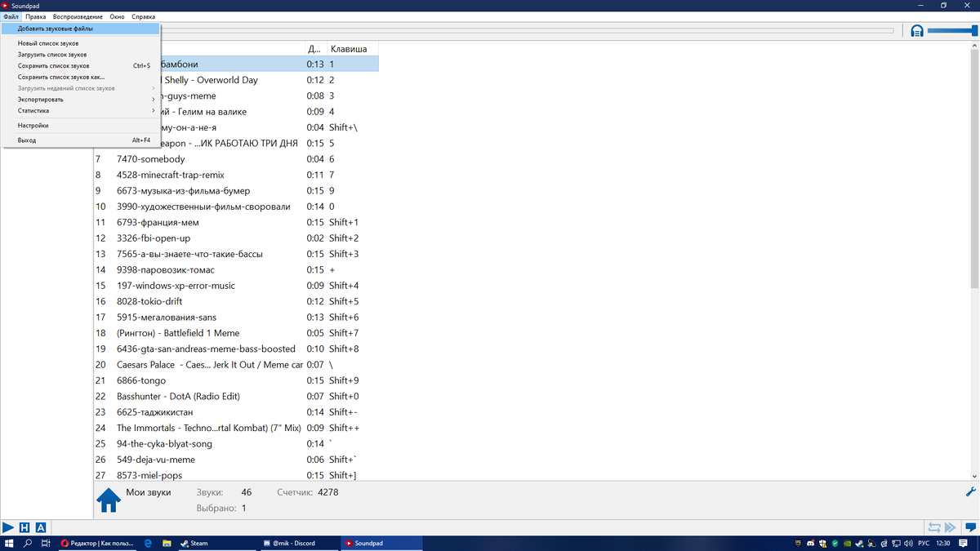Image resolution: width=980 pixels, height=551 pixels.
Task: Select '94-the-cyka-blyat-song'
Action: pyautogui.click(x=236, y=444)
